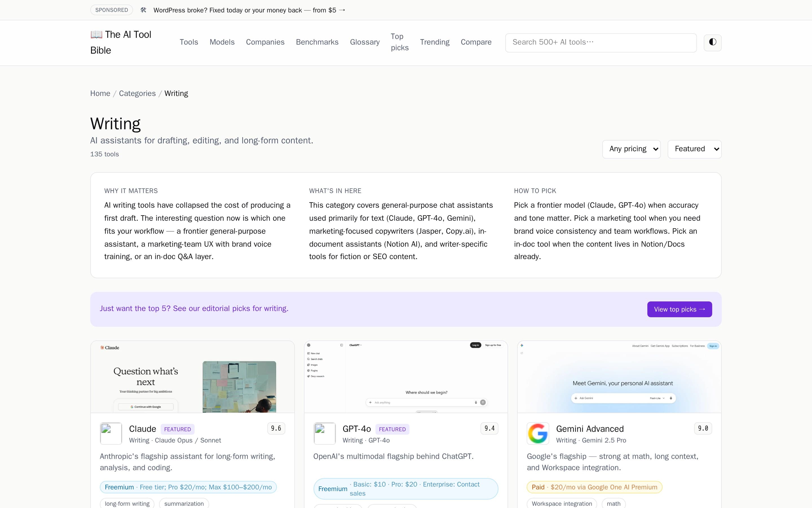Toggle the dark mode theme button
Screen dimensions: 812x508
pyautogui.click(x=712, y=42)
